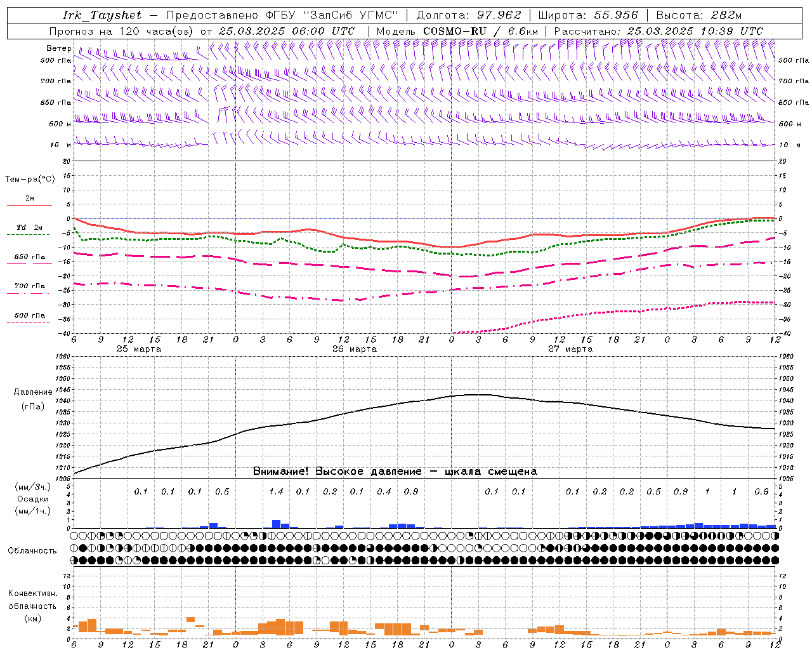This screenshot has height=650, width=812.
Task: Click the 25 марта date label
Action: point(139,349)
